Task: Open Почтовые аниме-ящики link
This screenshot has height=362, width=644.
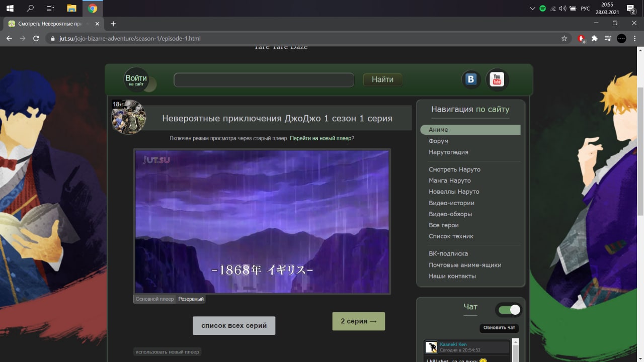Action: [465, 265]
